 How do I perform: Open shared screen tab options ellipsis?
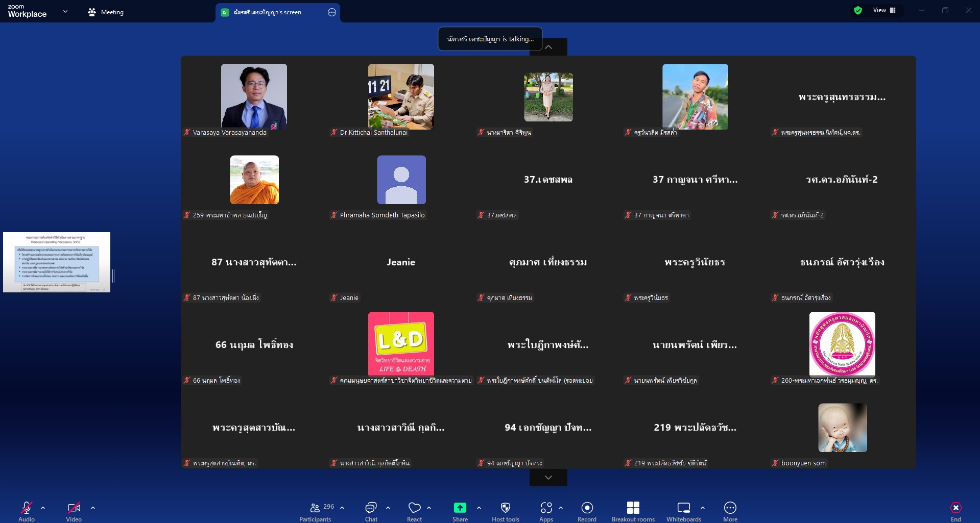point(332,12)
